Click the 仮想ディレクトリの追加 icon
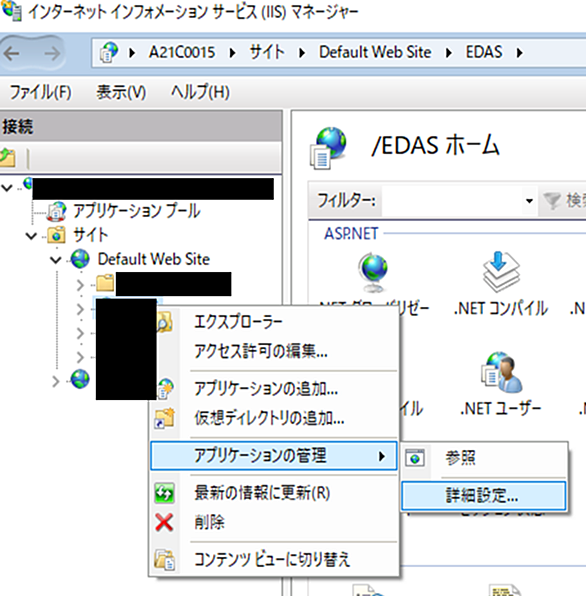This screenshot has width=586, height=596. click(x=165, y=418)
